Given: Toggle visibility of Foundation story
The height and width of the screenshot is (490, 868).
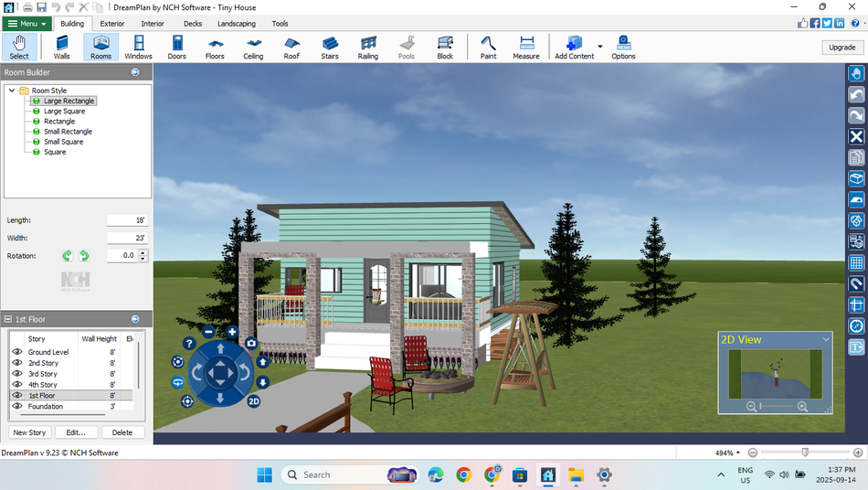Looking at the screenshot, I should pyautogui.click(x=17, y=406).
